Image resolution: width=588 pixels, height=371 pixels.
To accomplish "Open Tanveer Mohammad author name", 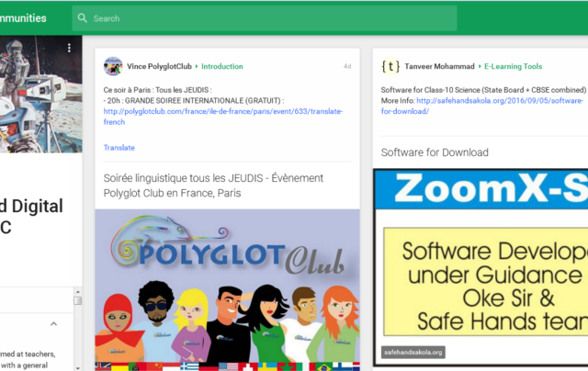I will click(x=439, y=66).
